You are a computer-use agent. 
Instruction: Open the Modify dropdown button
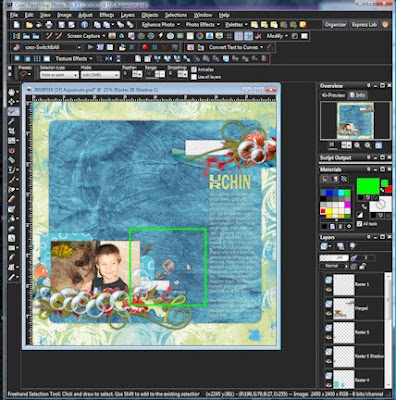click(x=277, y=36)
